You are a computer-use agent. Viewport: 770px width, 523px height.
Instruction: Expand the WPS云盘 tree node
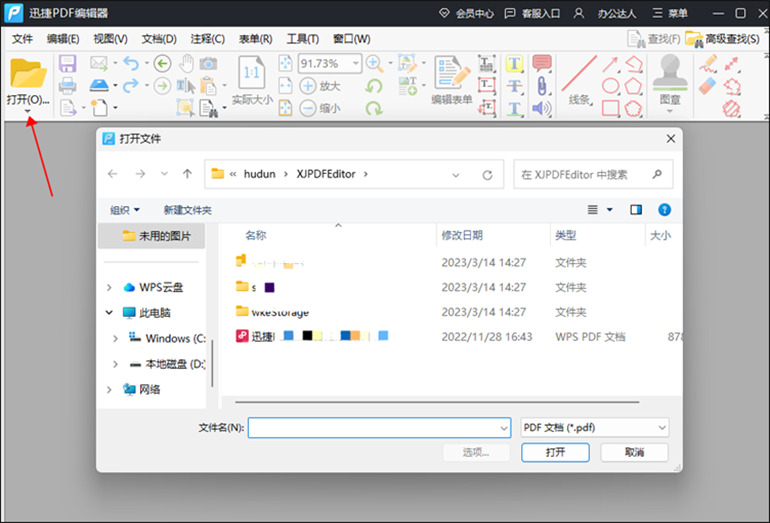[109, 287]
